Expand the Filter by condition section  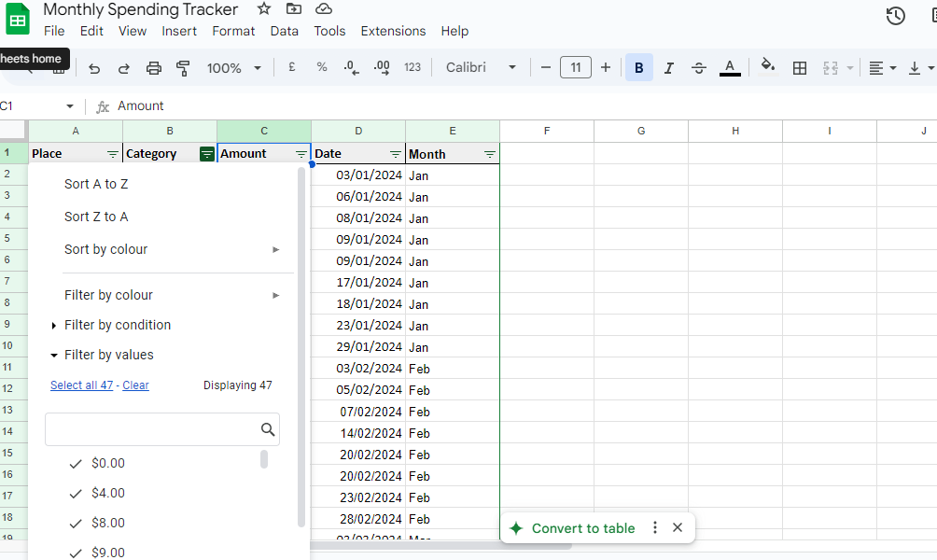pos(54,324)
